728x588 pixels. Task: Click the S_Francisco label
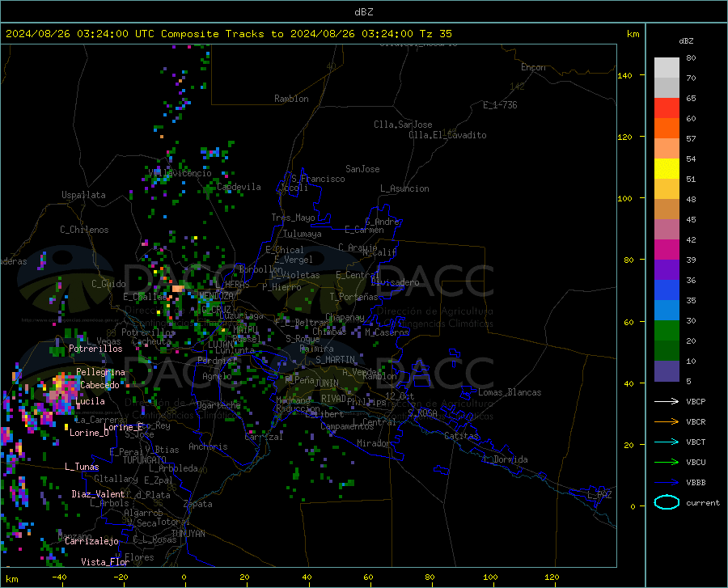pyautogui.click(x=318, y=179)
